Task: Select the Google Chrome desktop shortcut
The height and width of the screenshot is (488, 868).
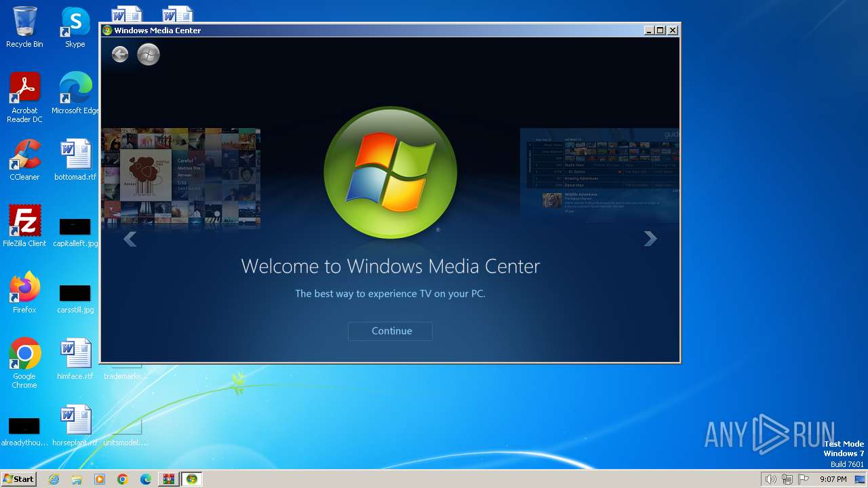Action: click(x=24, y=363)
